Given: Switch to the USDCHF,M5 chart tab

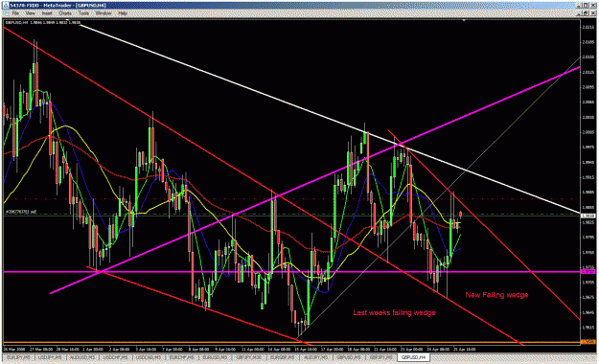Looking at the screenshot, I should click(117, 357).
